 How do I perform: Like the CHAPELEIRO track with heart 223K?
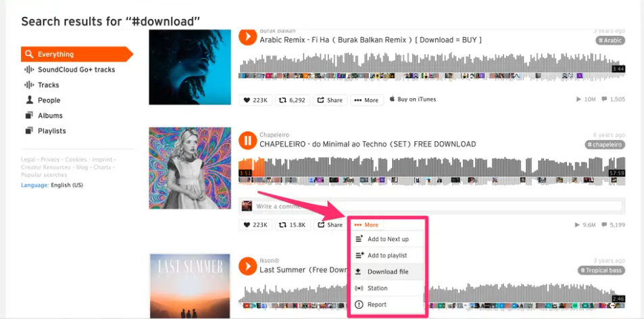pos(255,225)
